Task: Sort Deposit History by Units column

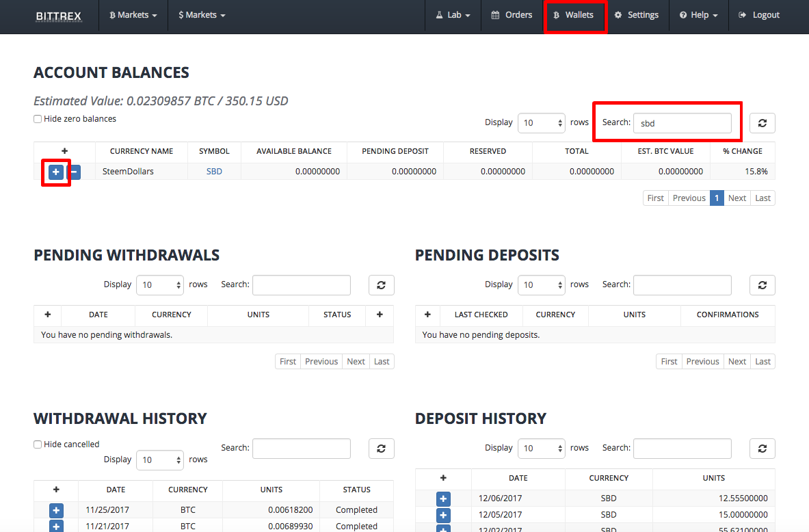Action: pyautogui.click(x=713, y=478)
